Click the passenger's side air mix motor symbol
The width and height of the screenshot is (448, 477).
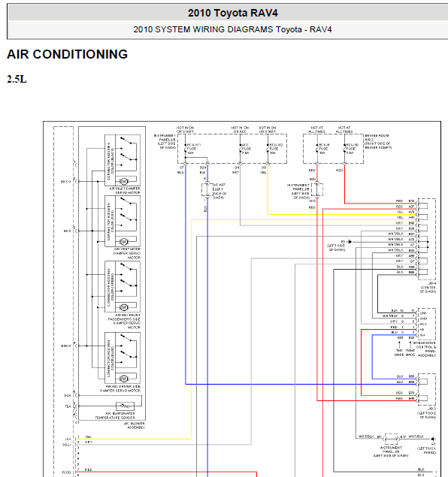point(124,307)
